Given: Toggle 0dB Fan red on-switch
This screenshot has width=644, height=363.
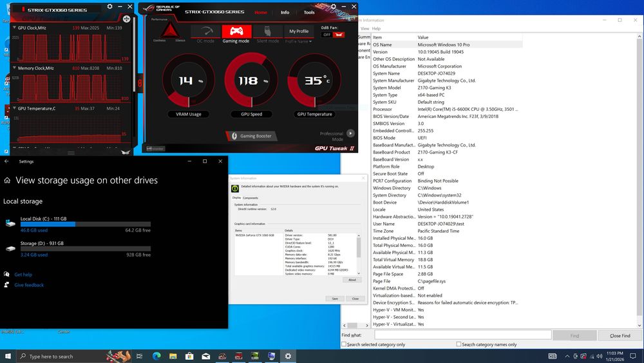Looking at the screenshot, I should 339,35.
